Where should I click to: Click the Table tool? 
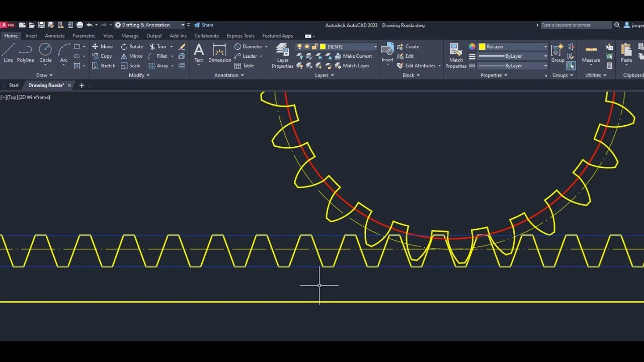244,65
